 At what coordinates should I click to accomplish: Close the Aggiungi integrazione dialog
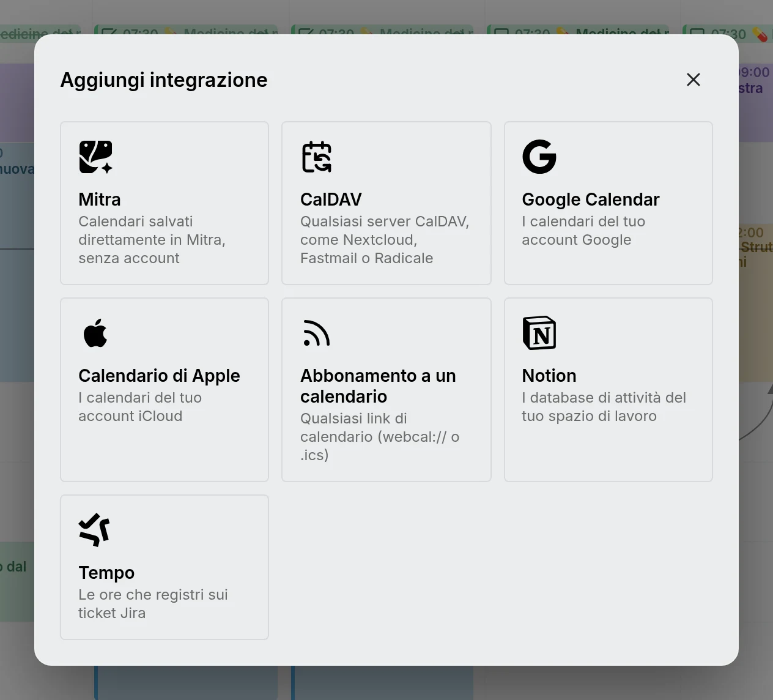(x=693, y=80)
